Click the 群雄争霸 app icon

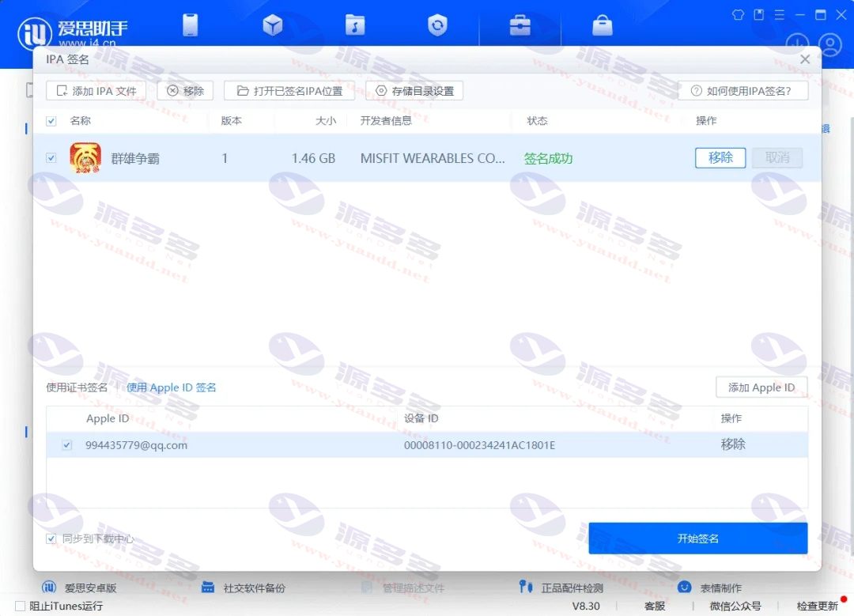tap(85, 158)
